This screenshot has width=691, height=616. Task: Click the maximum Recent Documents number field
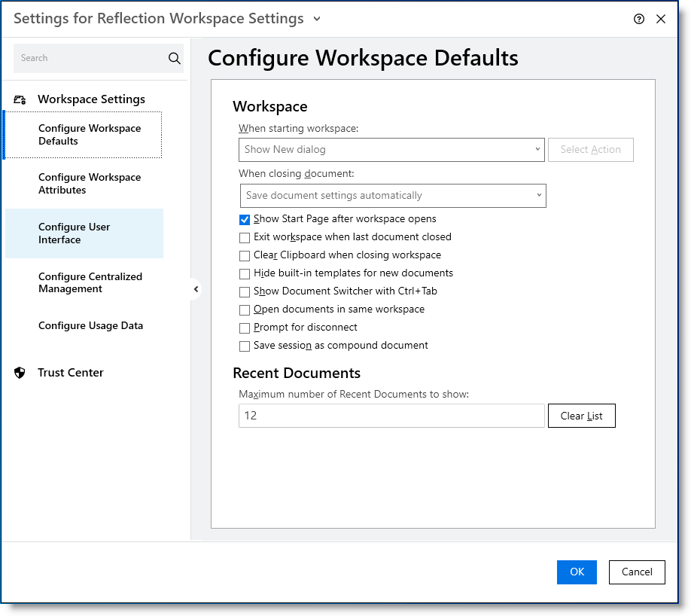click(x=391, y=416)
